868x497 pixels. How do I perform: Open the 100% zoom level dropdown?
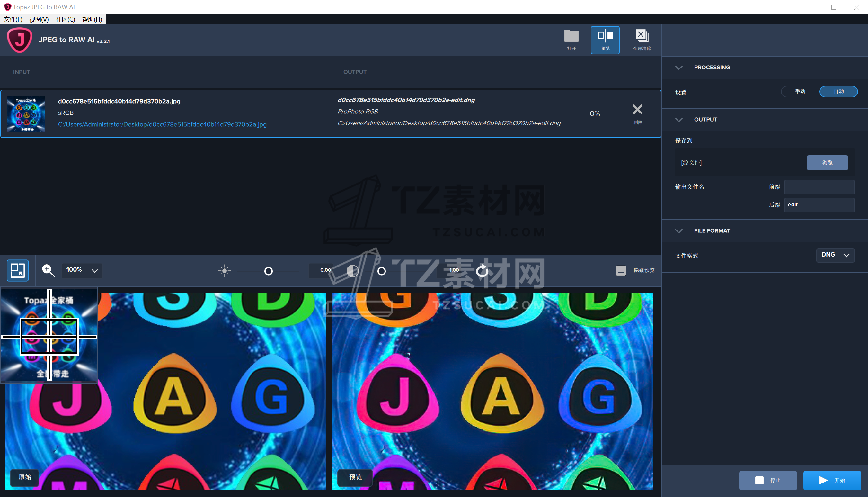(x=82, y=270)
